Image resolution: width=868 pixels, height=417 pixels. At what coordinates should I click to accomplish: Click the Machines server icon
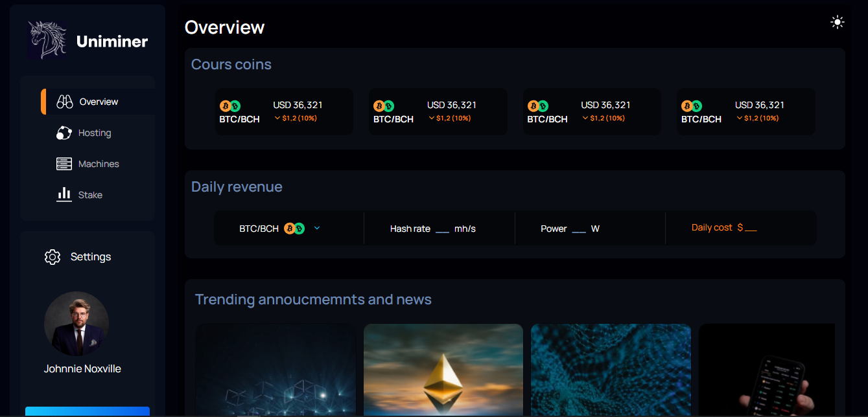pos(64,164)
